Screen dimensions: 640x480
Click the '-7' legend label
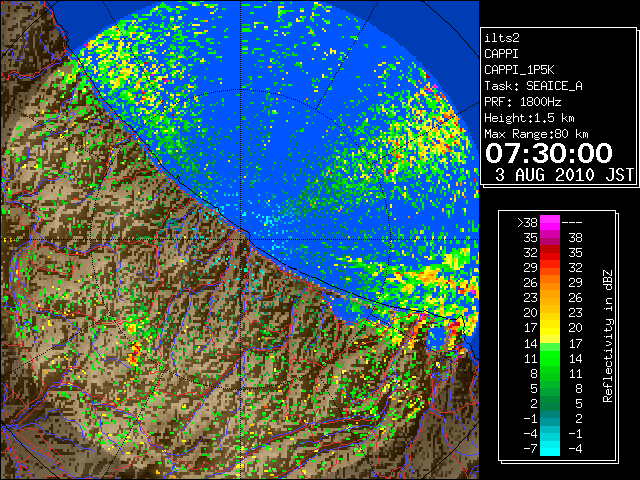click(x=530, y=449)
